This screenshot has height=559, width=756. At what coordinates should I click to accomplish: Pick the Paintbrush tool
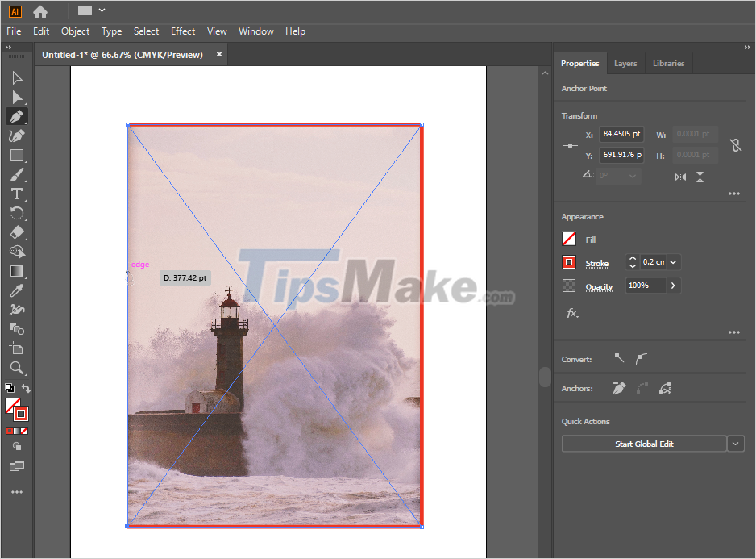(x=17, y=174)
